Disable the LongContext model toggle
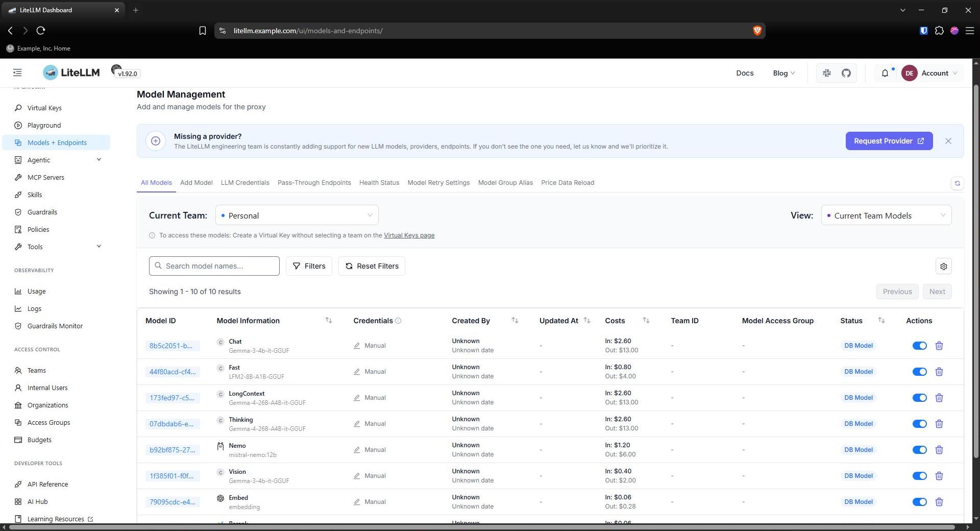Image resolution: width=980 pixels, height=531 pixels. [x=919, y=398]
